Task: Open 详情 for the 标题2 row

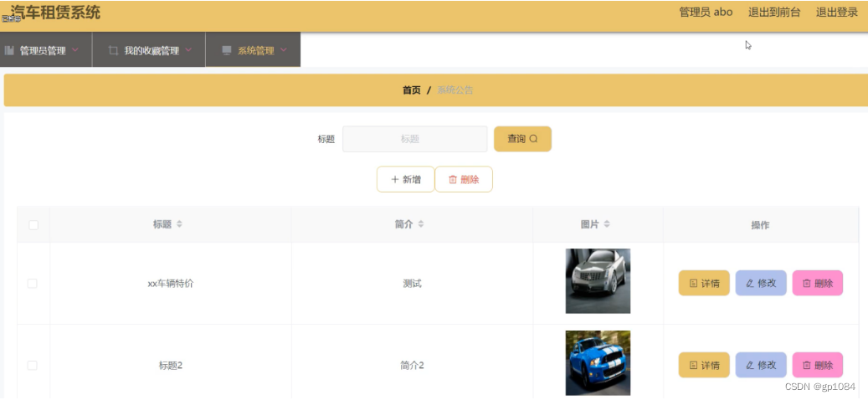Action: [x=704, y=365]
